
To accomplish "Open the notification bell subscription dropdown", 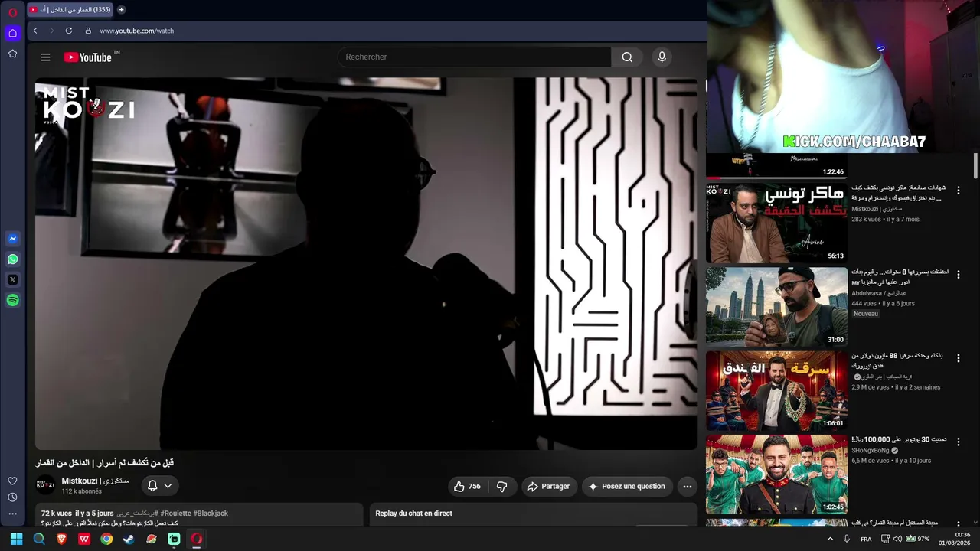I will tap(160, 486).
